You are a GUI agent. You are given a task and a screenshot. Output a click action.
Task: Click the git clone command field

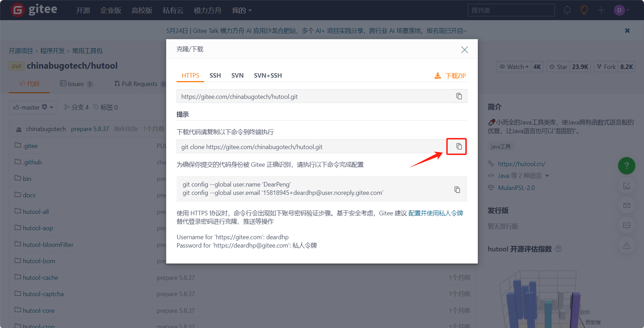[x=322, y=146]
